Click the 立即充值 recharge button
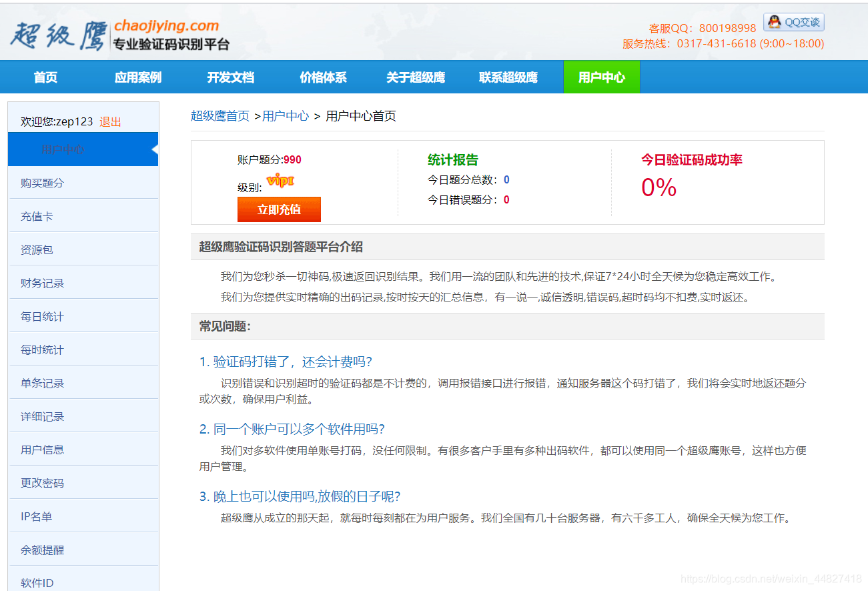Viewport: 868px width, 591px height. [x=279, y=209]
